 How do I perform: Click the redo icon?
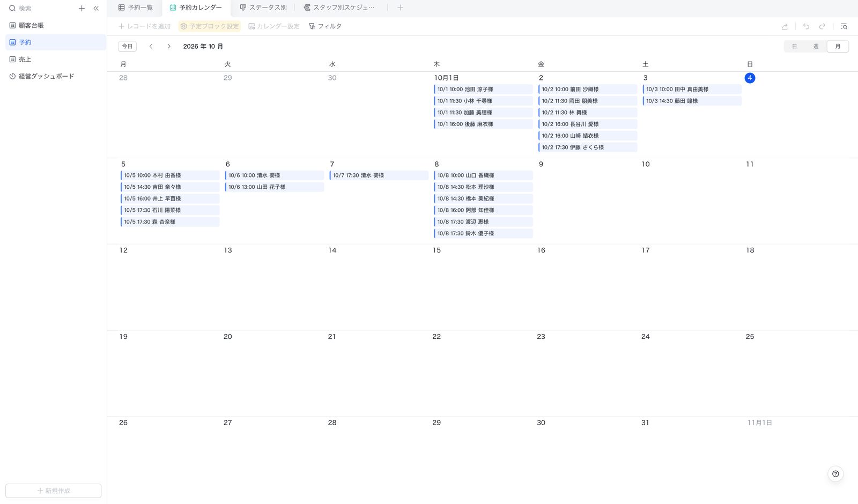[822, 26]
